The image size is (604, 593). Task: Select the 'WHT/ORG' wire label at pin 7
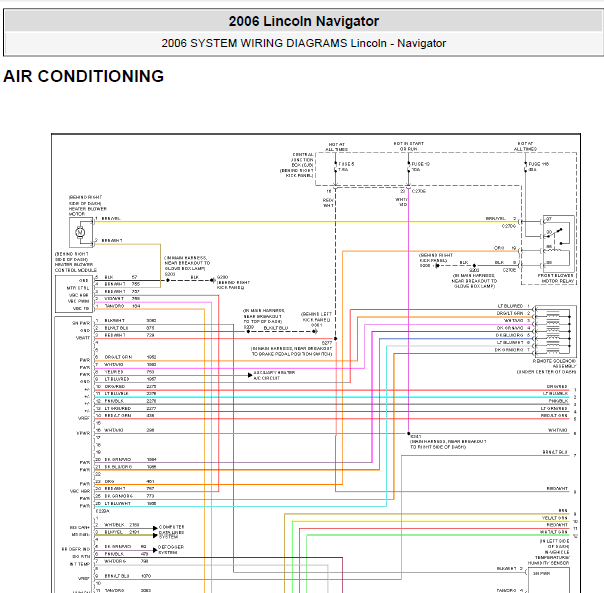115,561
